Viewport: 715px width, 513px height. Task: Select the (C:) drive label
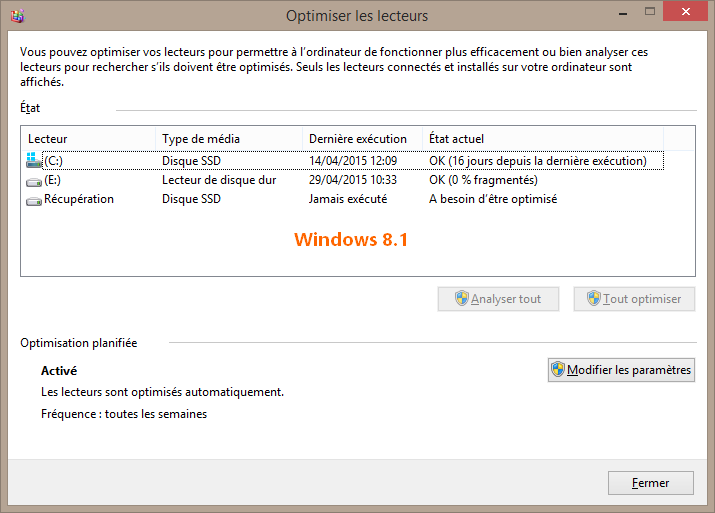coord(53,161)
